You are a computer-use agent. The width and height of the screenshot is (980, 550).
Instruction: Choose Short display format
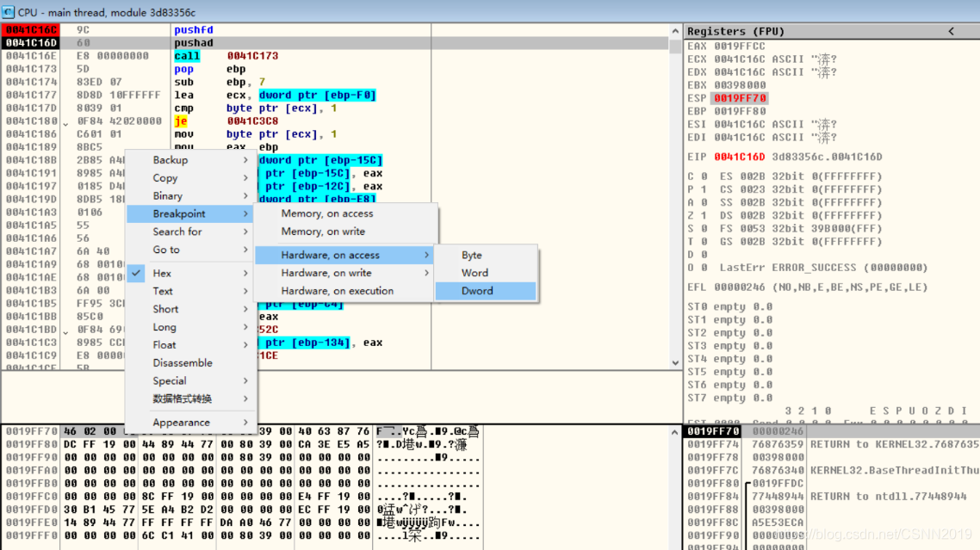click(191, 309)
